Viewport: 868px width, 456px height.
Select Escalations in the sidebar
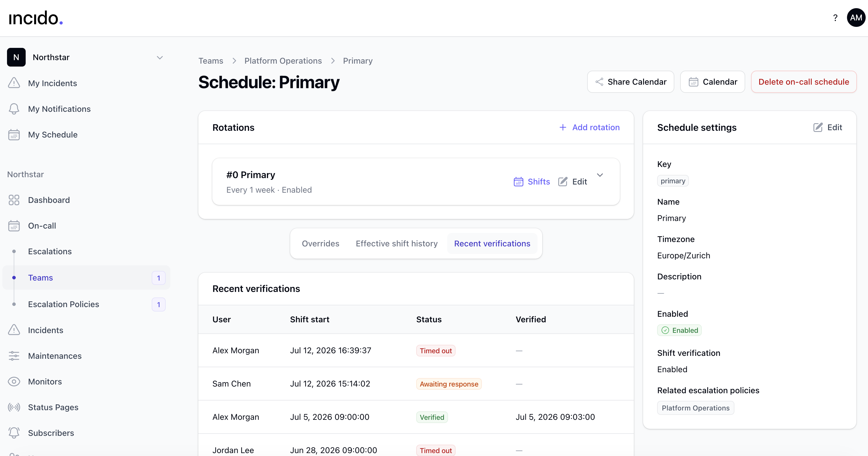50,251
